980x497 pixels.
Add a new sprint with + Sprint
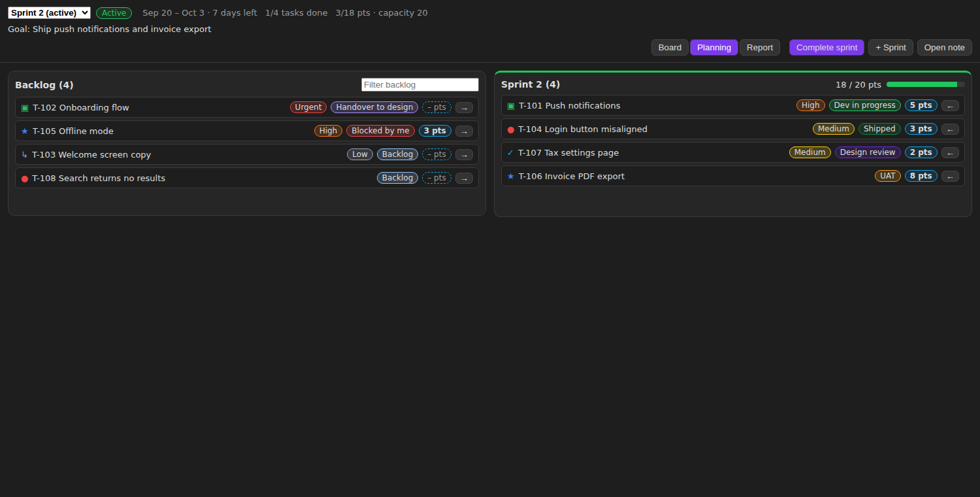pos(890,48)
